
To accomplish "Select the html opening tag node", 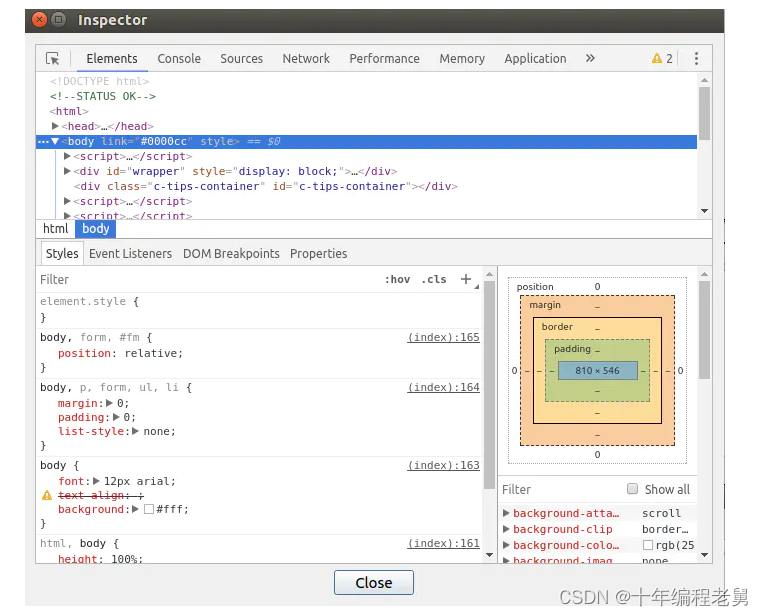I will click(69, 111).
